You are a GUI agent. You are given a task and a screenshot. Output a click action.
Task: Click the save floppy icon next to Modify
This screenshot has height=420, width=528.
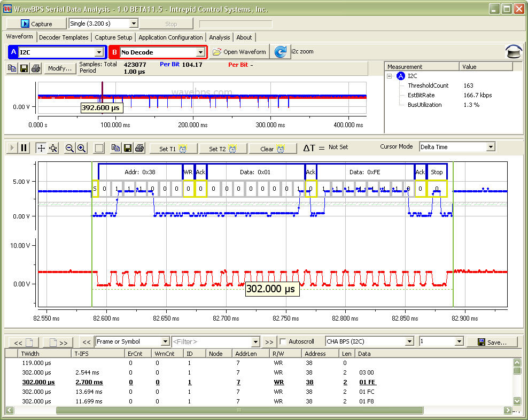pos(24,68)
